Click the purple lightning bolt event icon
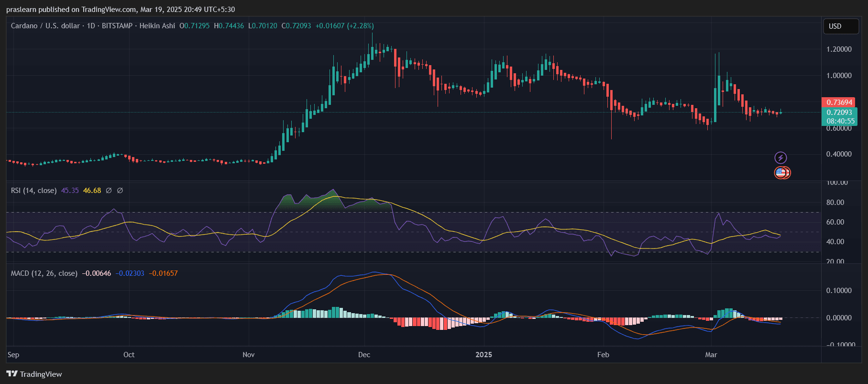Viewport: 868px width, 384px height. coord(780,158)
